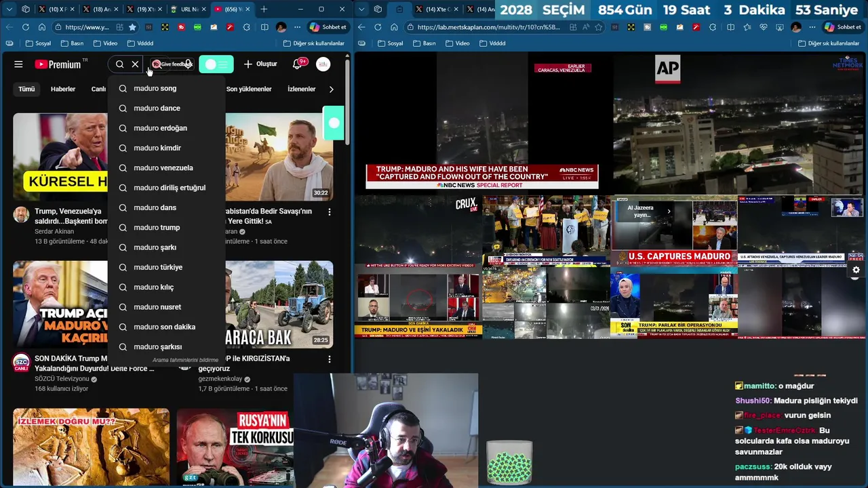Open options menu for KIRGIZİSTAN'a video
This screenshot has width=868, height=488.
(x=330, y=359)
